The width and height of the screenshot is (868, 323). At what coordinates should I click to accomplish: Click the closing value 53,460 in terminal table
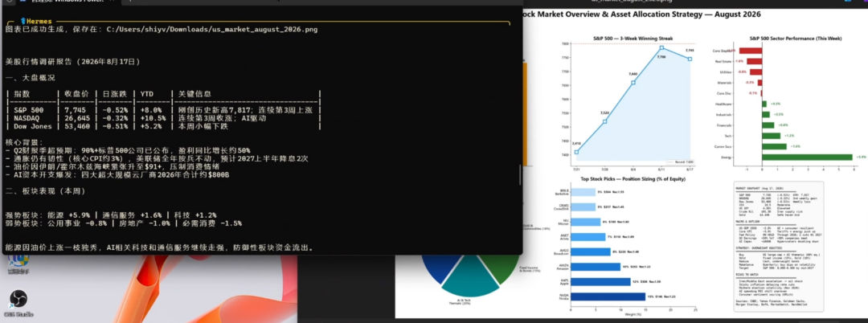pos(77,127)
